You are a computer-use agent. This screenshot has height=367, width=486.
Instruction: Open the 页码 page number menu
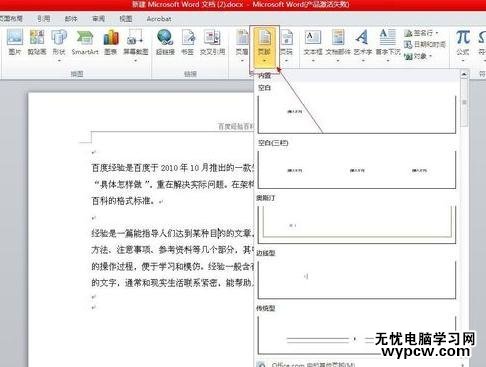[286, 45]
